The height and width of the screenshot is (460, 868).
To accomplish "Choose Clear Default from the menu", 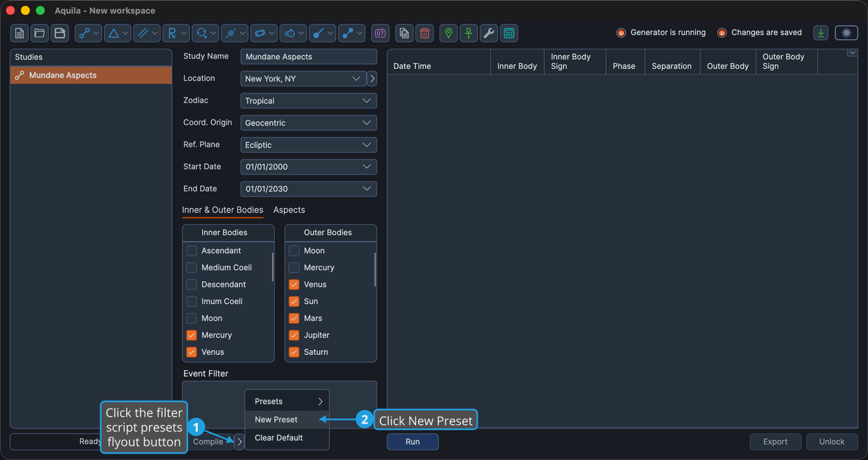I will [x=287, y=438].
